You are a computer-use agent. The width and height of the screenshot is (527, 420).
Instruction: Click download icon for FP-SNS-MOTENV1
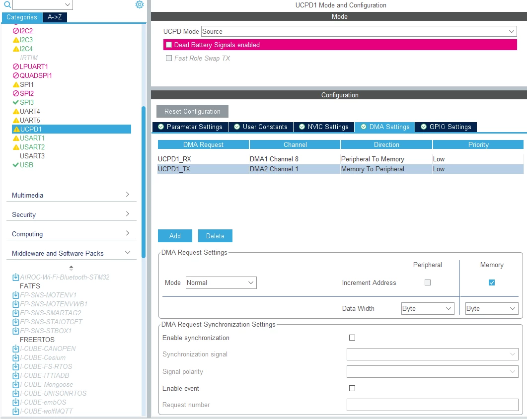[15, 295]
